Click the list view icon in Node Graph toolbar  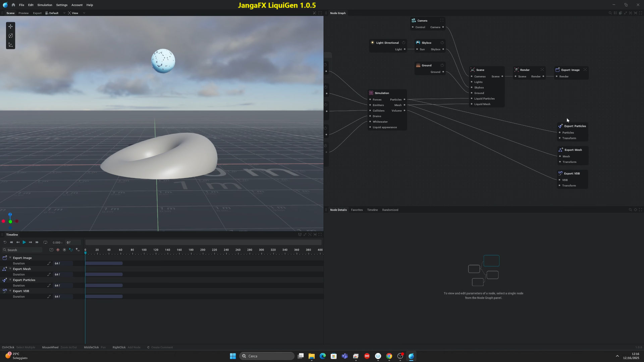[615, 13]
